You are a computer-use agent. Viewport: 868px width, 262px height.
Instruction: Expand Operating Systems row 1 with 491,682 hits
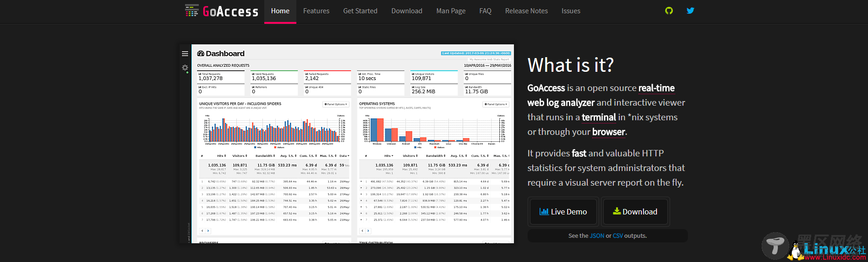pyautogui.click(x=361, y=182)
